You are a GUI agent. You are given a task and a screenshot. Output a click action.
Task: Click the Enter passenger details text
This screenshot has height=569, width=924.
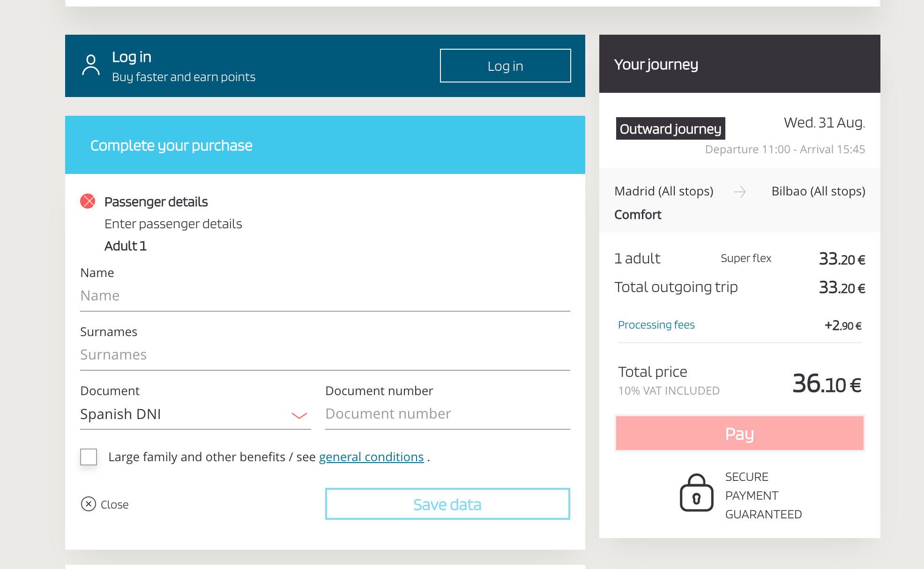pos(173,224)
